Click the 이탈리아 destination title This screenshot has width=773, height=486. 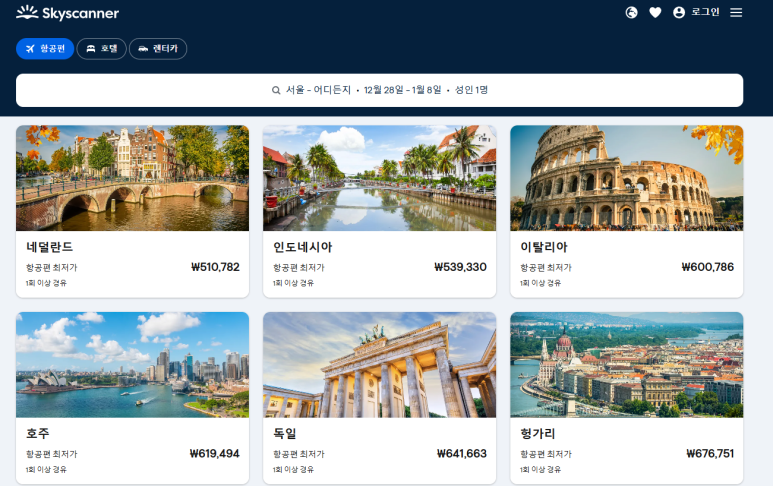pos(544,247)
